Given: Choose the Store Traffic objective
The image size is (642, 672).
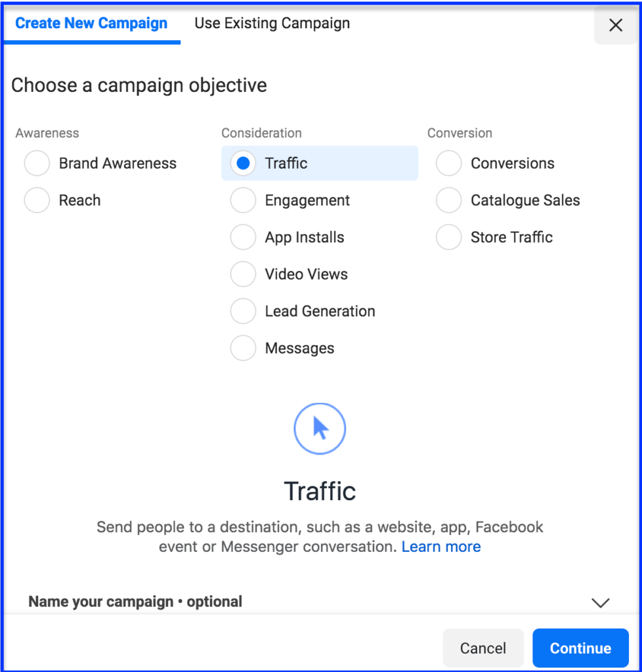Looking at the screenshot, I should click(x=449, y=237).
